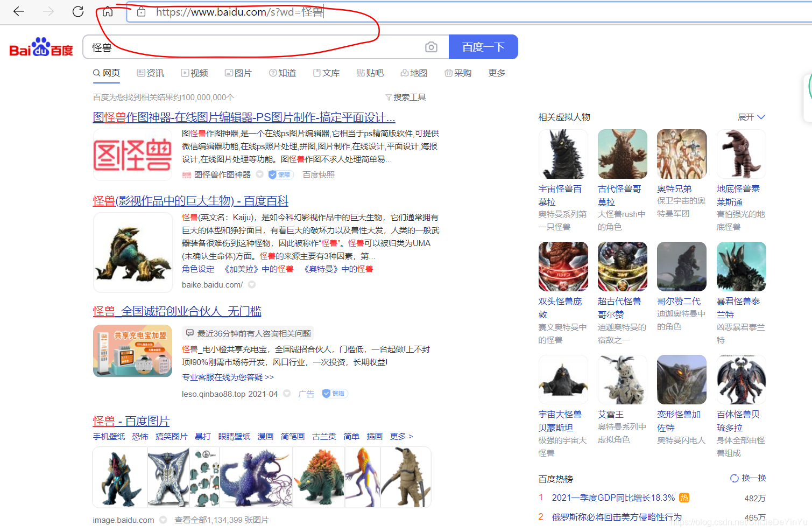This screenshot has width=812, height=532.
Task: Select the 搞笑图片 image category
Action: 172,436
